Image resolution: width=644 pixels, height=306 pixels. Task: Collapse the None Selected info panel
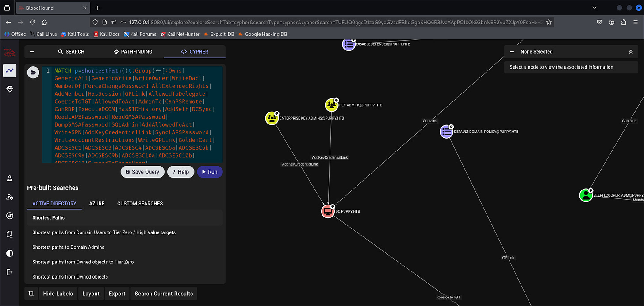pos(512,52)
